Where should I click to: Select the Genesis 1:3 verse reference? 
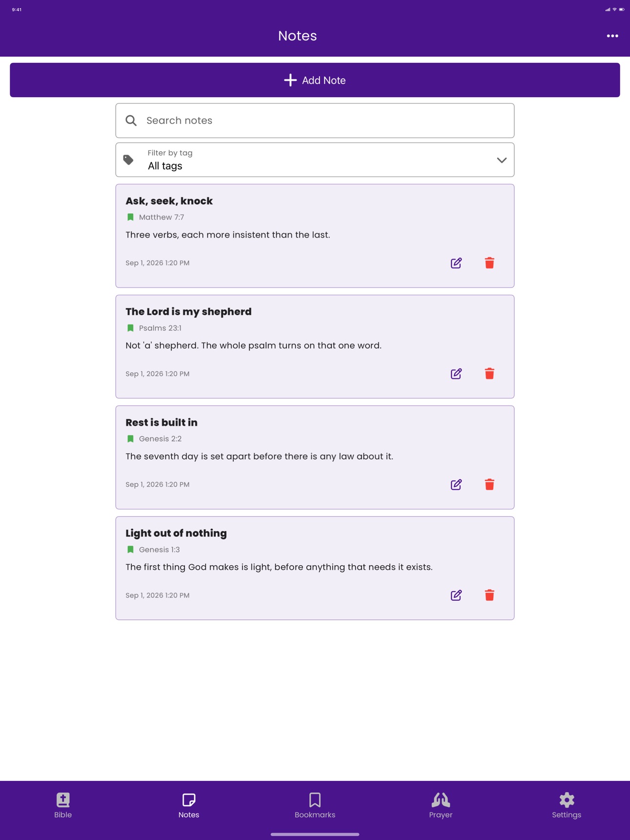coord(159,550)
